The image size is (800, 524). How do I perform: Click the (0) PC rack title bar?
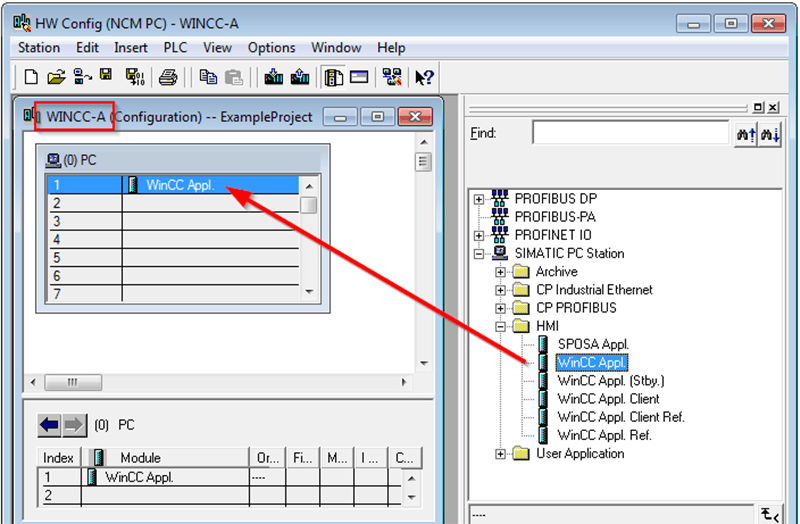tap(183, 160)
